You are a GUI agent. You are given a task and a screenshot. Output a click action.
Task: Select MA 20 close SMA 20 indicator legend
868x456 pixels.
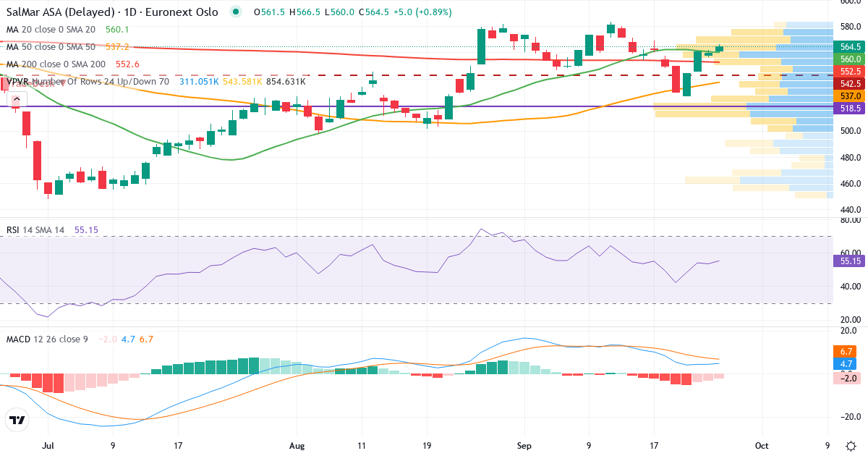coord(51,30)
